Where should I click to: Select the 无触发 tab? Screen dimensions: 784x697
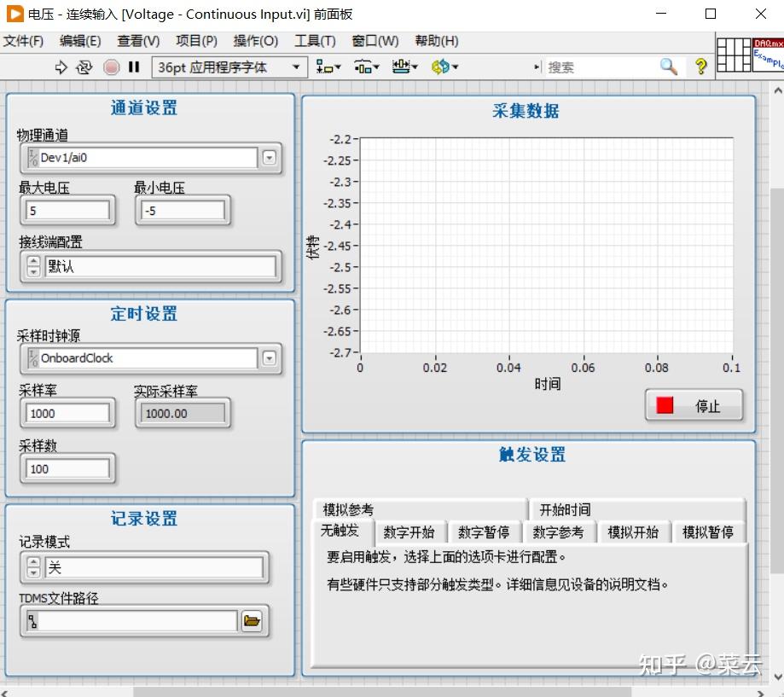click(x=342, y=531)
